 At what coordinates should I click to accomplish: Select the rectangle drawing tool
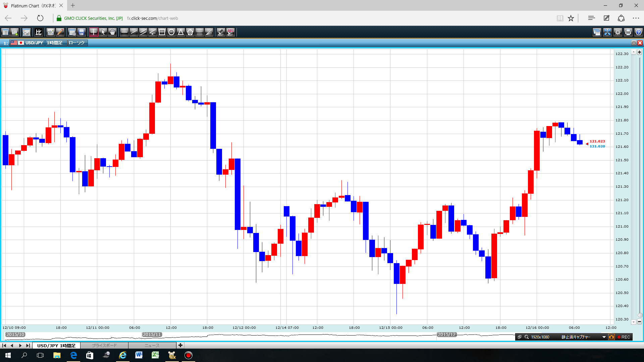tap(162, 32)
